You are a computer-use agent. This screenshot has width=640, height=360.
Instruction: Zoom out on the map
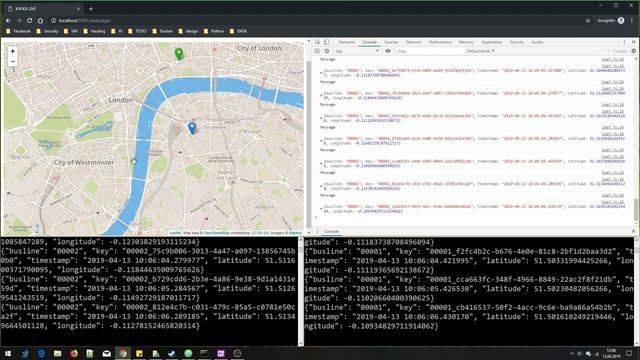(x=13, y=62)
